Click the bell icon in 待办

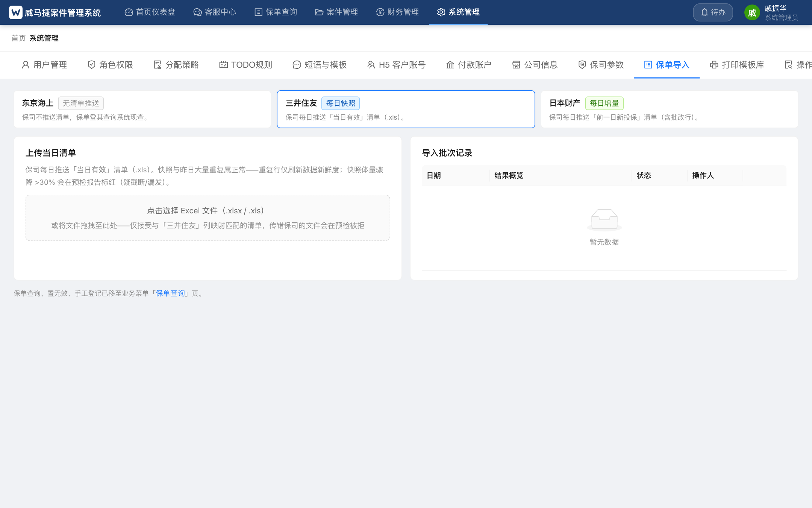(704, 12)
